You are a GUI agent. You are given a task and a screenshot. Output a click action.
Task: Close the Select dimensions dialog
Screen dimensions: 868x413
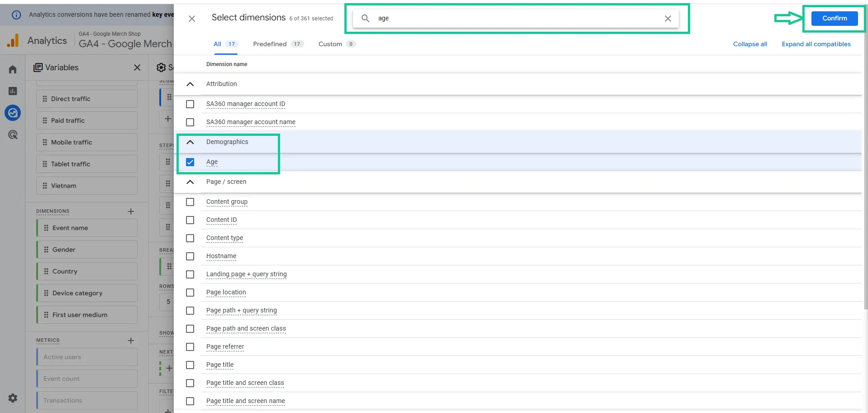pyautogui.click(x=192, y=19)
